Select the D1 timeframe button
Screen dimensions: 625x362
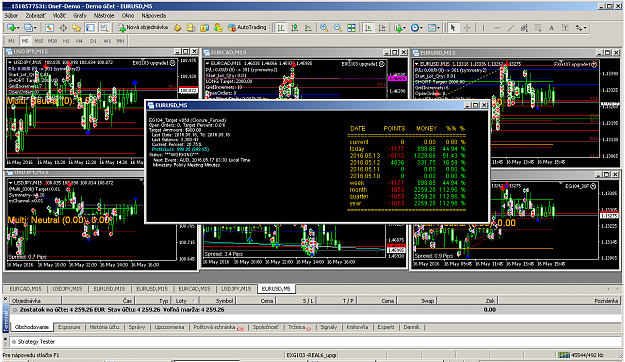[93, 41]
